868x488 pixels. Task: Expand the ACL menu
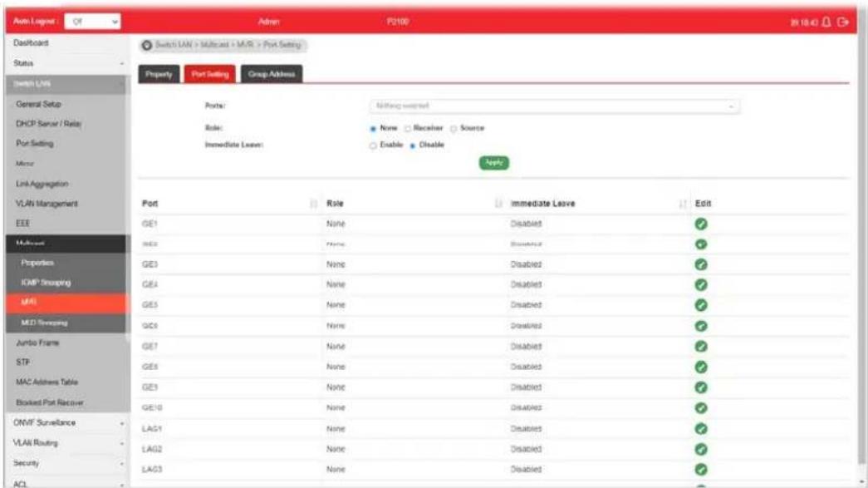pyautogui.click(x=69, y=484)
